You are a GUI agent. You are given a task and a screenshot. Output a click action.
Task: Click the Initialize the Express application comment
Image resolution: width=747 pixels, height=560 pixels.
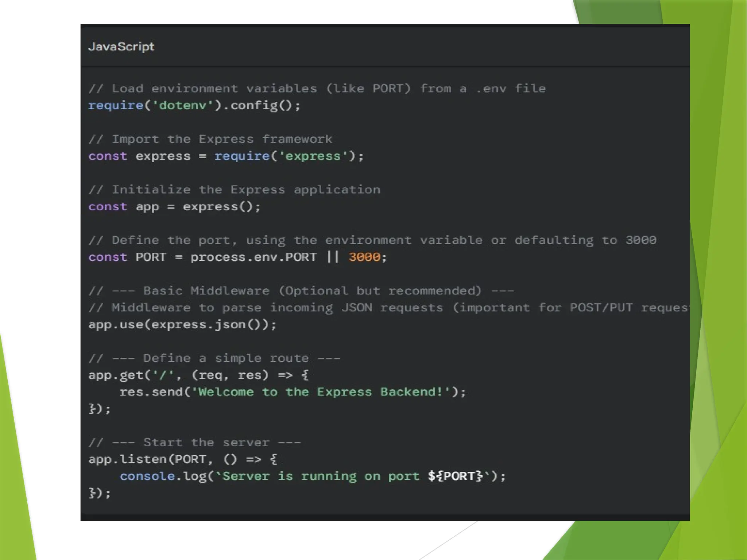pos(234,190)
